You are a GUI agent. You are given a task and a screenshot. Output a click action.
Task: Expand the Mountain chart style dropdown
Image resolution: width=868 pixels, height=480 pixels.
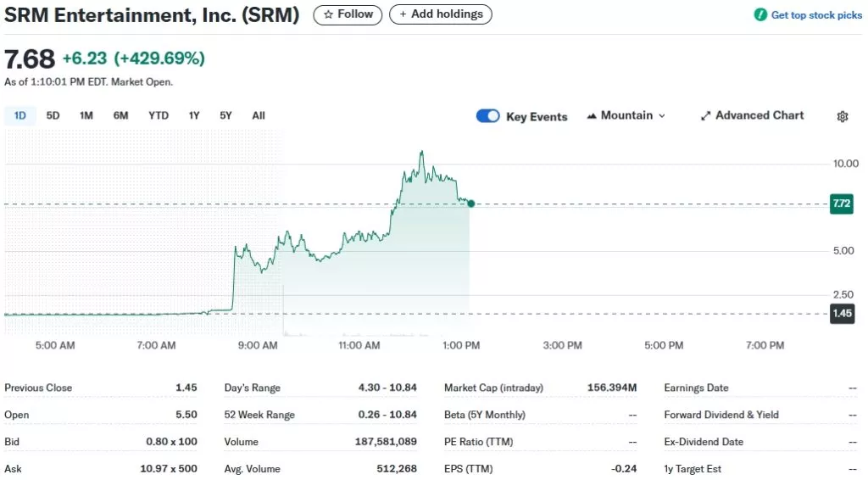pyautogui.click(x=661, y=116)
